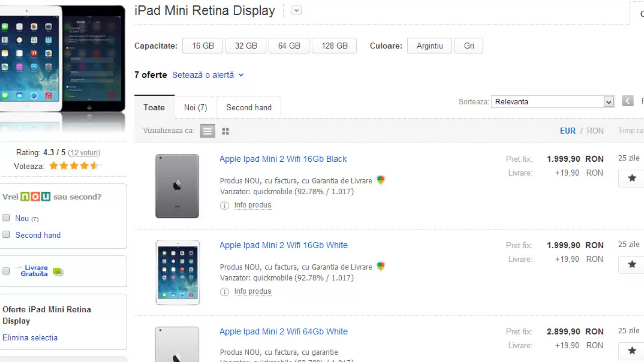Image resolution: width=644 pixels, height=362 pixels.
Task: Switch to grid view icon
Action: click(225, 131)
